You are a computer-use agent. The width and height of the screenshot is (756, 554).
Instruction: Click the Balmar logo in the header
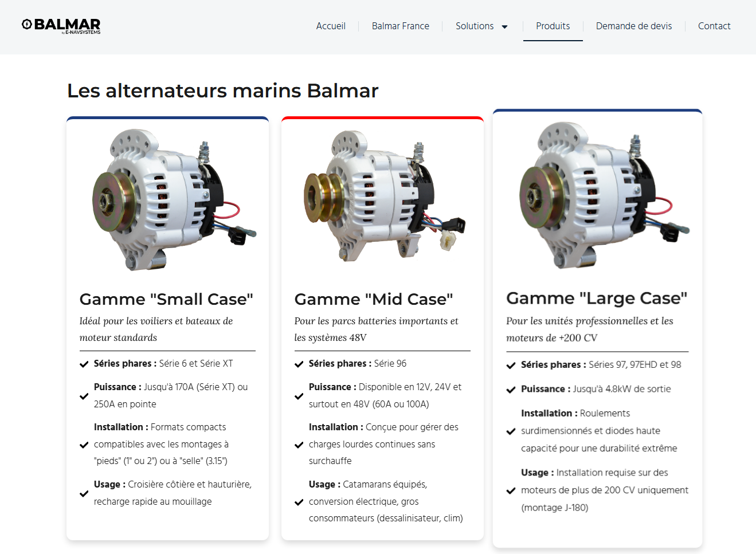(x=61, y=26)
